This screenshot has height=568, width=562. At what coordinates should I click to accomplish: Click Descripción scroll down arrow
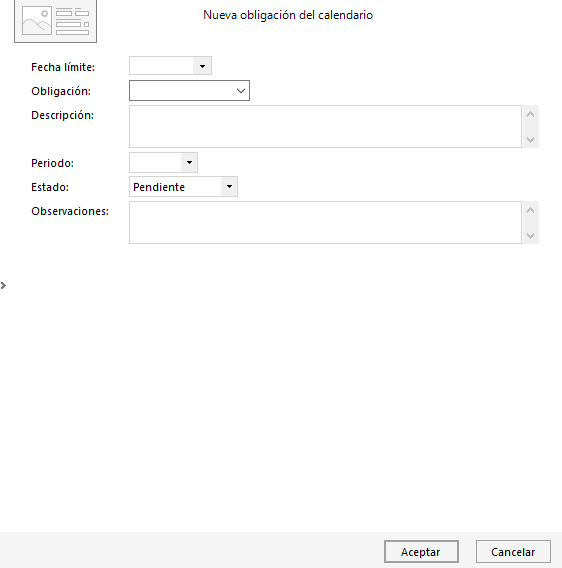coord(530,139)
